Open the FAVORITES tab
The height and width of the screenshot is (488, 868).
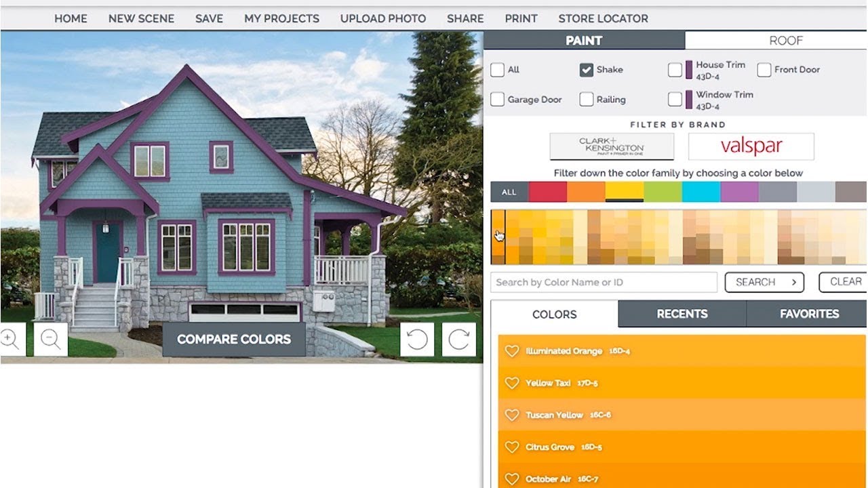click(x=807, y=314)
